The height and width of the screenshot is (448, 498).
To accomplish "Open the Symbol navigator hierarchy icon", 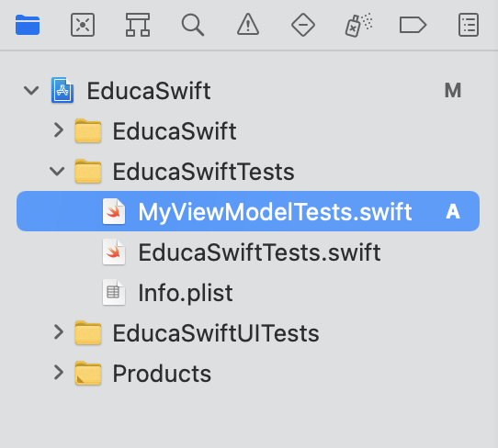I will tap(138, 25).
